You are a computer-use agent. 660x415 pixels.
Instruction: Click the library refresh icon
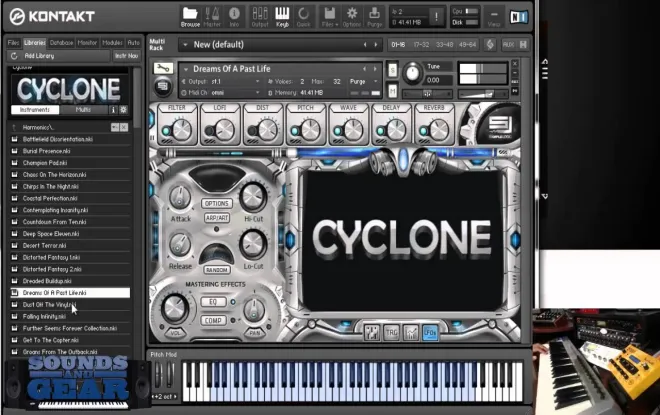click(14, 56)
